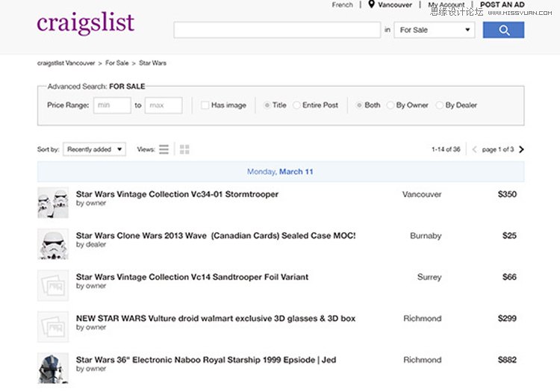The height and width of the screenshot is (392, 560).
Task: Click the Monday, March 11 date header
Action: (280, 172)
